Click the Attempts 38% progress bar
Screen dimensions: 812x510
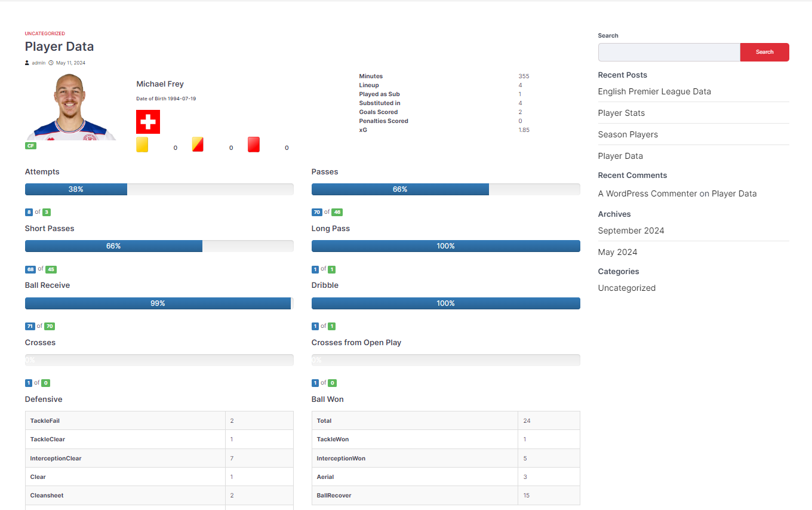click(x=159, y=189)
